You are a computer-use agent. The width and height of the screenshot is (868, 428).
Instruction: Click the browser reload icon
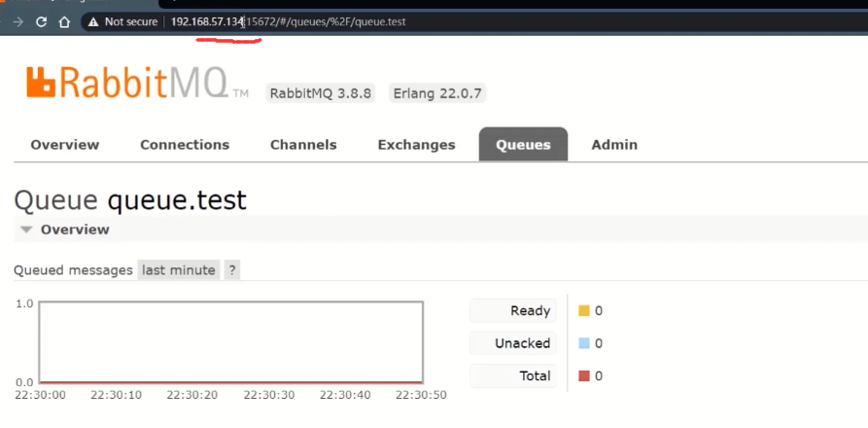tap(41, 21)
